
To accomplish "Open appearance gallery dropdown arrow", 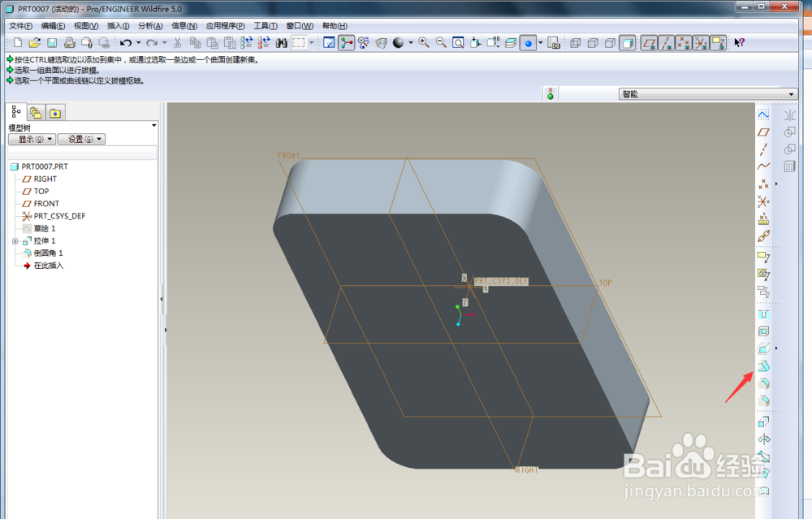I will (411, 43).
